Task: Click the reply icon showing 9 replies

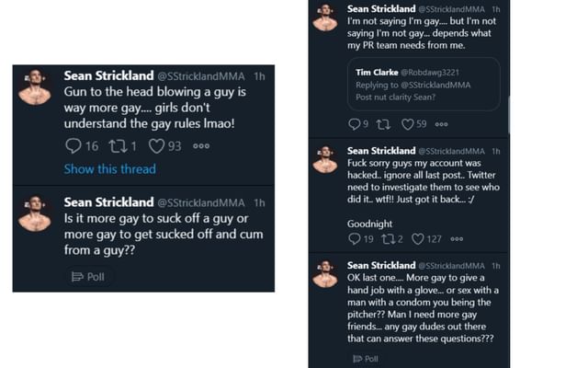Action: 355,124
